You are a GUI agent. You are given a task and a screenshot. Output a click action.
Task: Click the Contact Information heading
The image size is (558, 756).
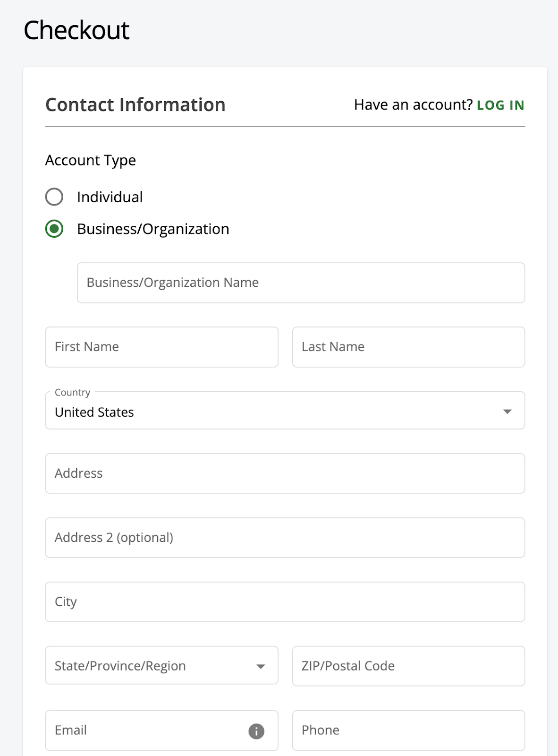coord(135,105)
